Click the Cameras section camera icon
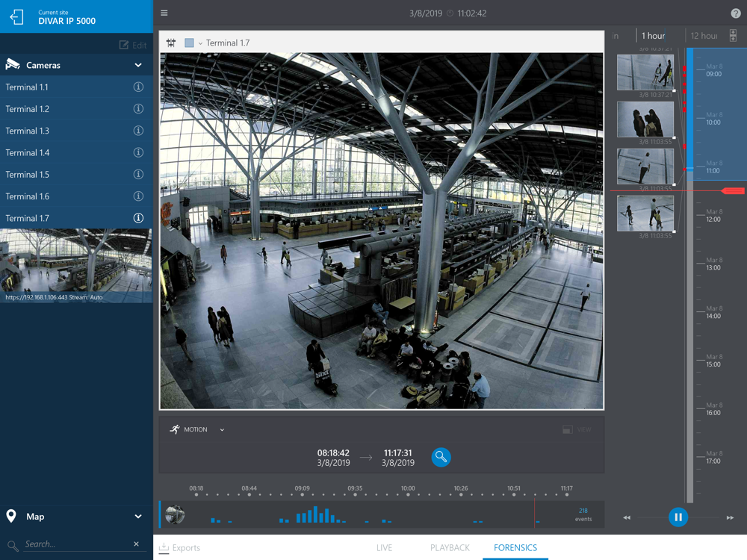Image resolution: width=747 pixels, height=560 pixels. click(x=13, y=65)
